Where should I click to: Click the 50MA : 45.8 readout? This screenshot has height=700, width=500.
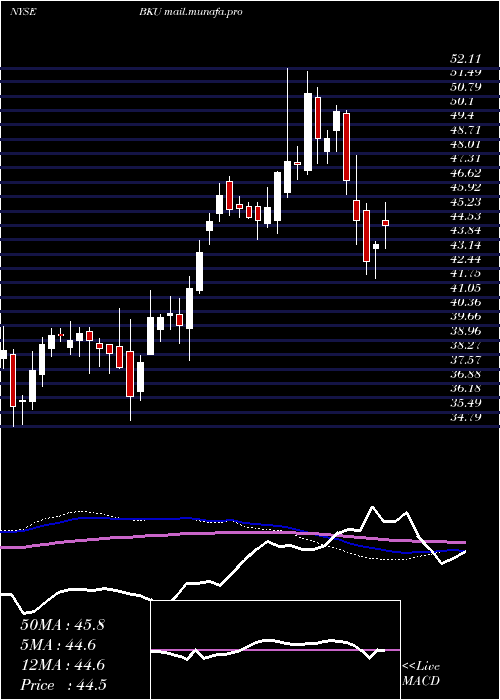coord(62,625)
